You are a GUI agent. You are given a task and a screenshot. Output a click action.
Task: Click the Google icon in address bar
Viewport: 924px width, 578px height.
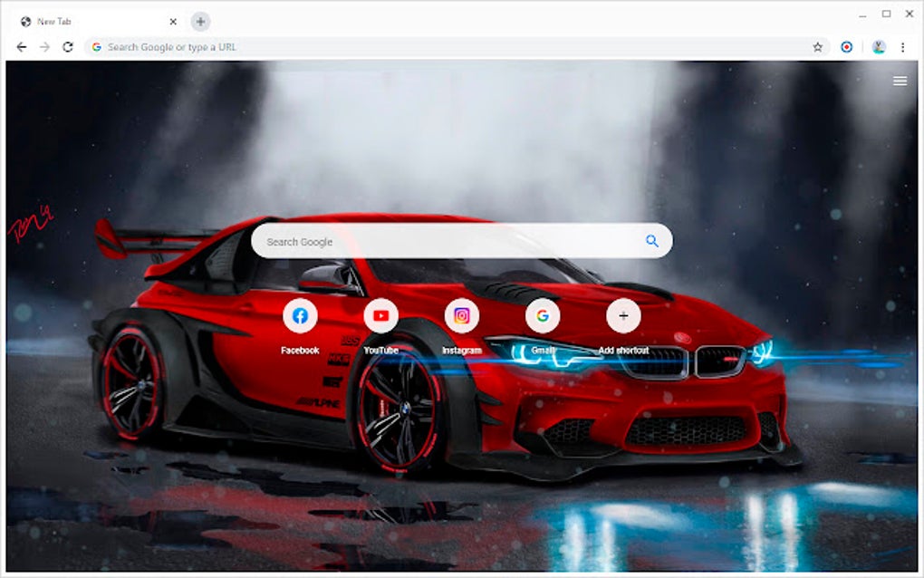pos(97,47)
